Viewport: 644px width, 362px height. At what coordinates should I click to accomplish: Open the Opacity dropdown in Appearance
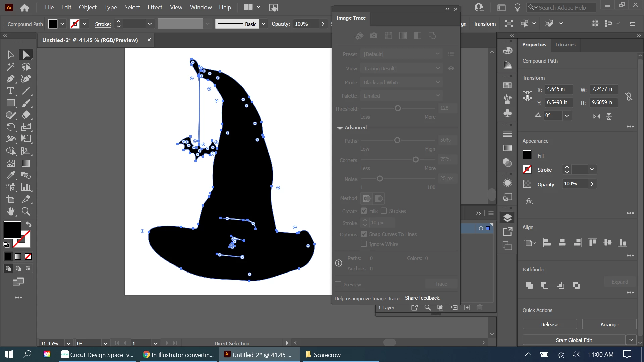point(592,184)
